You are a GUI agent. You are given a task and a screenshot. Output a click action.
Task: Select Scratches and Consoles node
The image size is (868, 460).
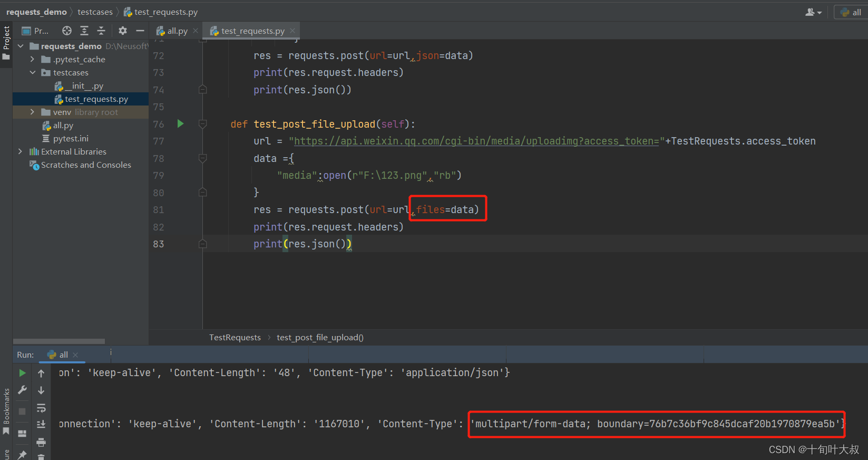(81, 165)
